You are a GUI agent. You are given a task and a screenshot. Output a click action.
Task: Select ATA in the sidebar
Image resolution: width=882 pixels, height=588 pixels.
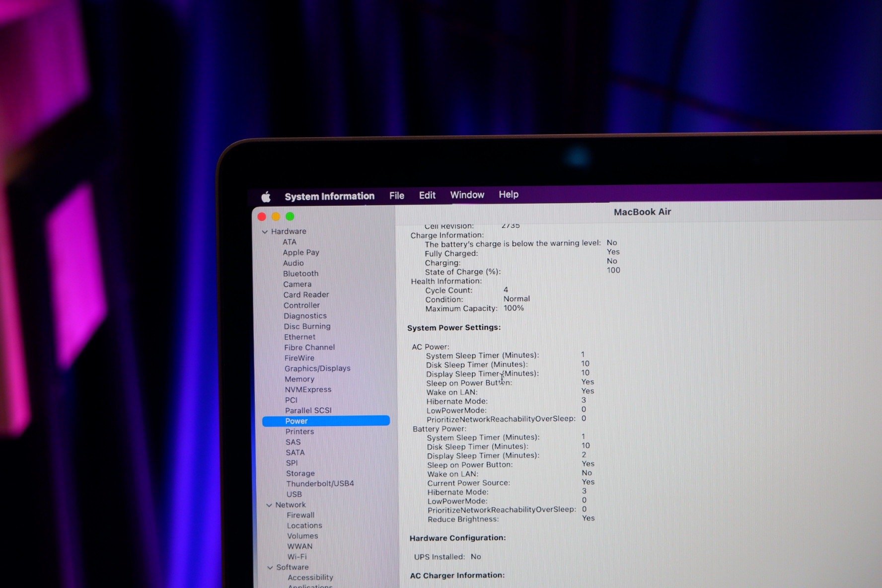(x=290, y=242)
